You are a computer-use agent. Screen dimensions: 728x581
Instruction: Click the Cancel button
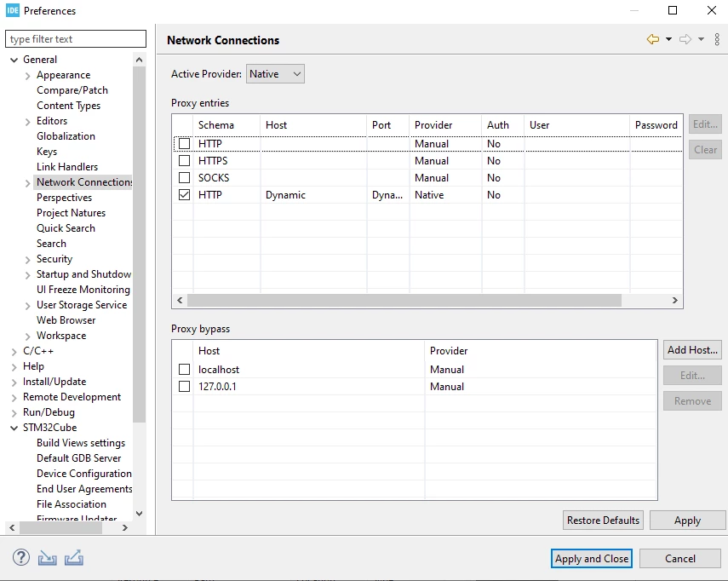pos(680,558)
